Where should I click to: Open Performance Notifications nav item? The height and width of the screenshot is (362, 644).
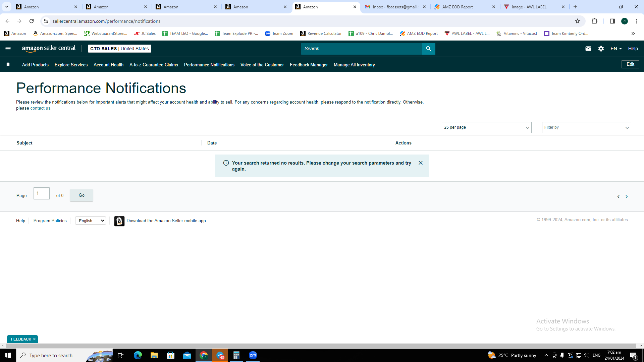click(209, 65)
